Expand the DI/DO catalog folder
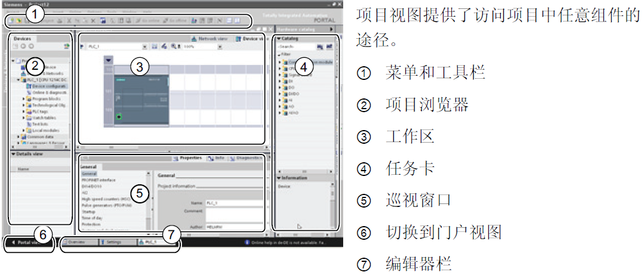644x275 pixels. [280, 94]
